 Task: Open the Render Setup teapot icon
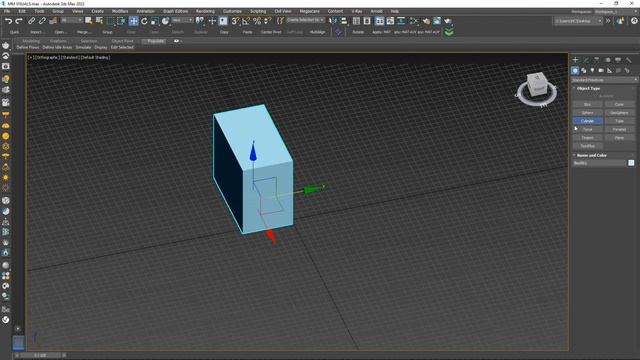coord(426,21)
